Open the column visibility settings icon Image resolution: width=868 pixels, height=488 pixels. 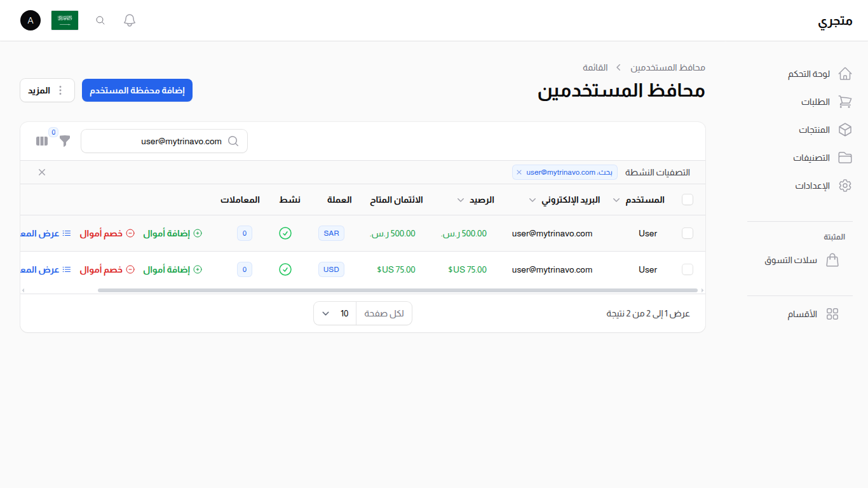pos(41,140)
